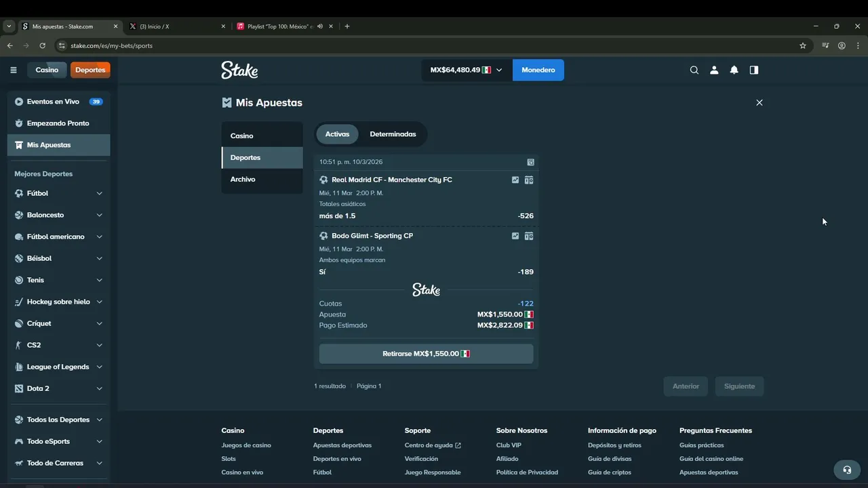Expand Todo de Carreras chevron

[x=99, y=463]
